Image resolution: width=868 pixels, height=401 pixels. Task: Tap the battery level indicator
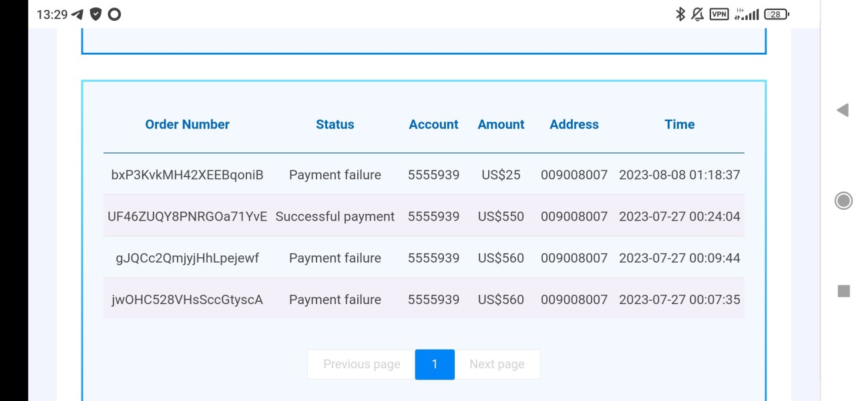pos(776,14)
